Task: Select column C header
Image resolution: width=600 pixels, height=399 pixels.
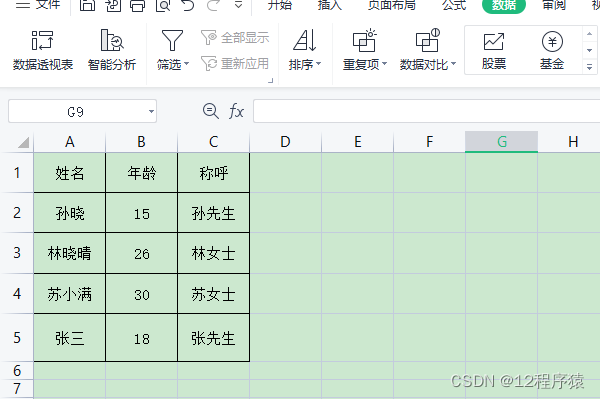Action: tap(214, 142)
